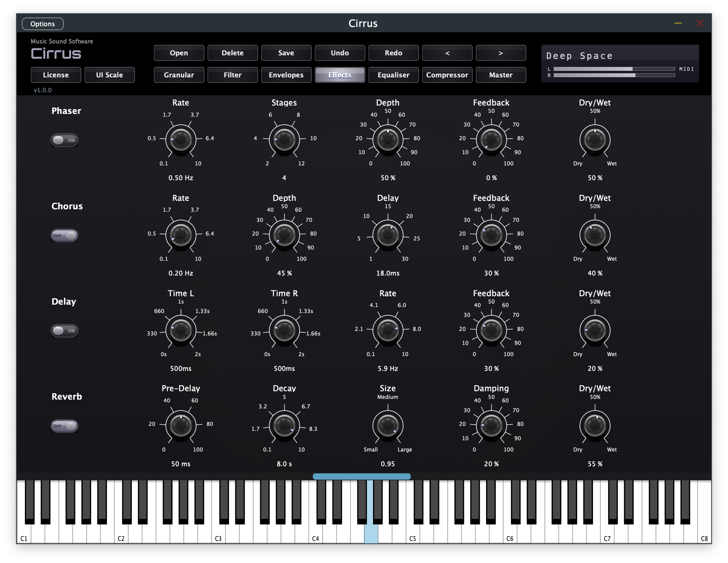Click the Chorus Delay knob

point(388,235)
